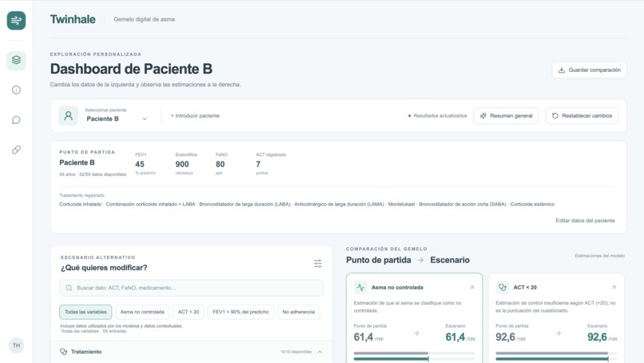This screenshot has width=644, height=363.
Task: Expand ACT < 20 card arrow icon
Action: pos(614,287)
